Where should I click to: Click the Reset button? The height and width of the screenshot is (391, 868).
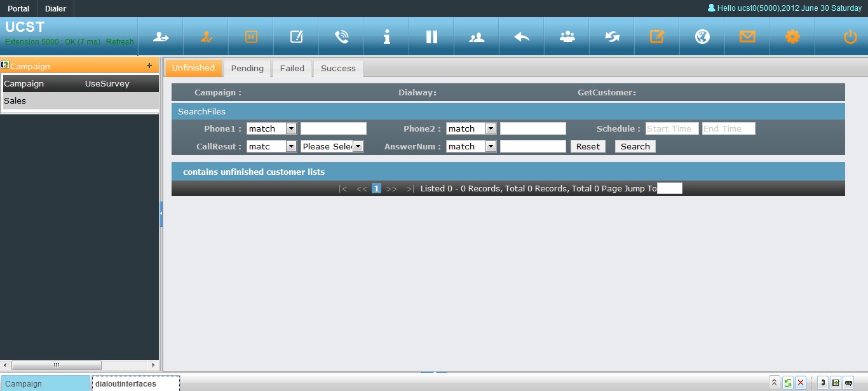pos(588,146)
